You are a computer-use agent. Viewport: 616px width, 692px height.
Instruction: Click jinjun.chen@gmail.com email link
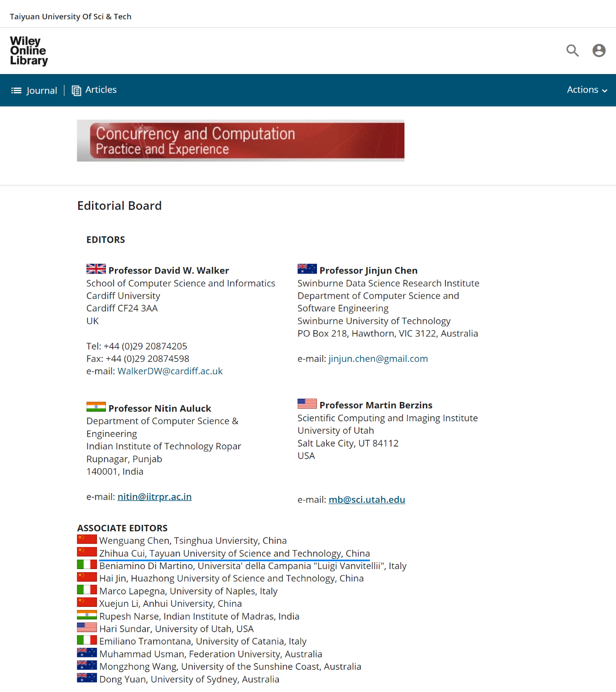pyautogui.click(x=378, y=359)
